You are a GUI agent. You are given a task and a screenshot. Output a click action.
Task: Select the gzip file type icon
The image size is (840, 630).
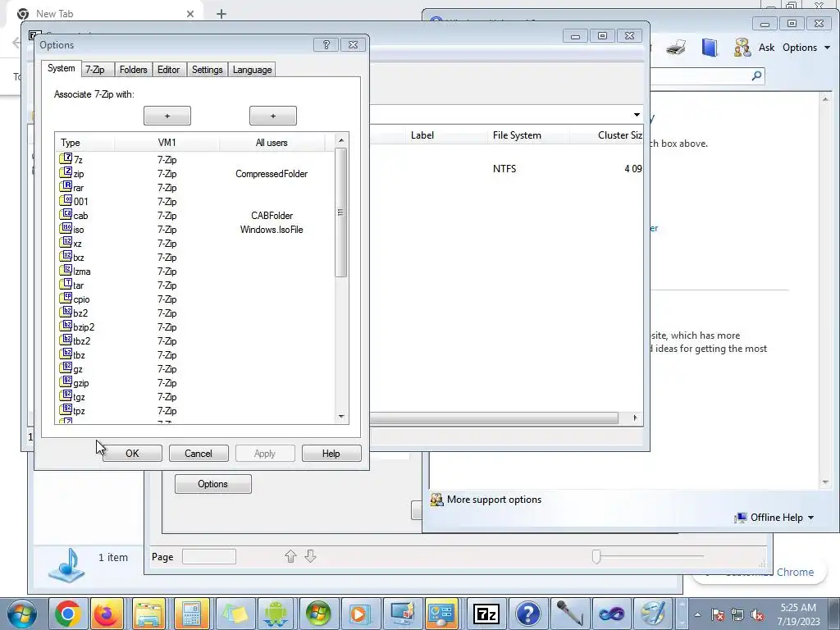point(66,382)
